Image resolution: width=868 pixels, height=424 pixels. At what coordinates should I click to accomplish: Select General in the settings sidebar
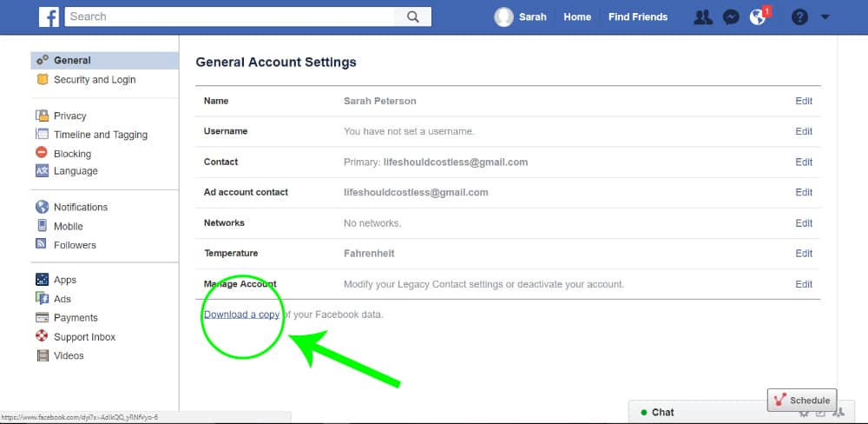point(105,61)
